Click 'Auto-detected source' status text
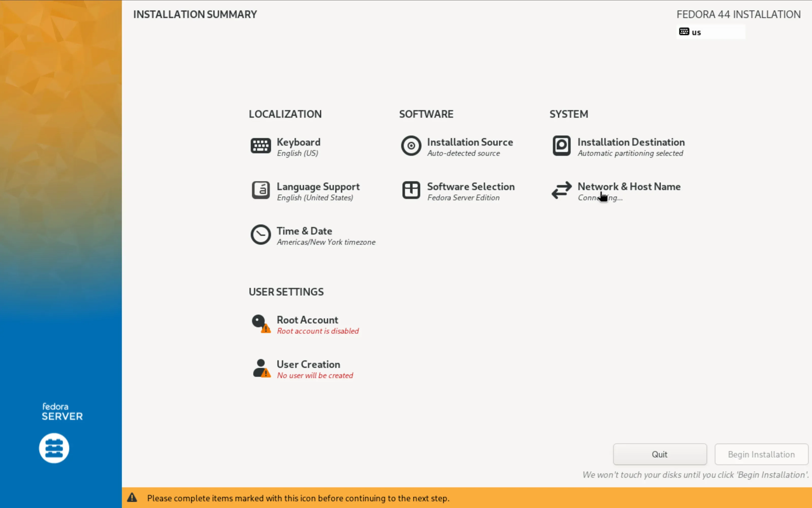The height and width of the screenshot is (508, 812). [x=463, y=153]
